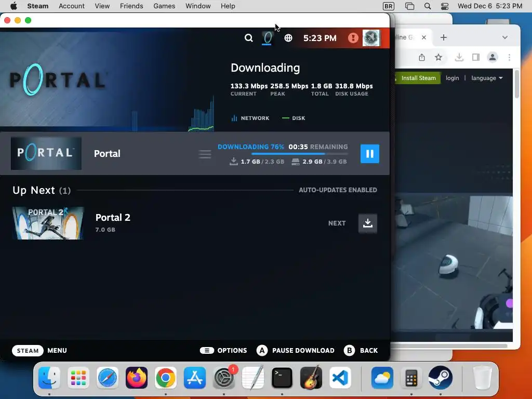The height and width of the screenshot is (399, 532).
Task: Click the B BACK footer action
Action: [x=361, y=351]
